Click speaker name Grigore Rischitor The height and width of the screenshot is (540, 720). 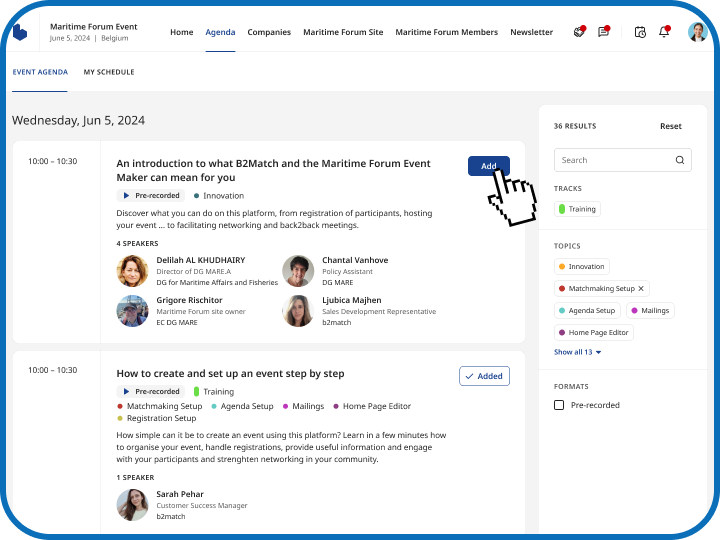pyautogui.click(x=189, y=300)
